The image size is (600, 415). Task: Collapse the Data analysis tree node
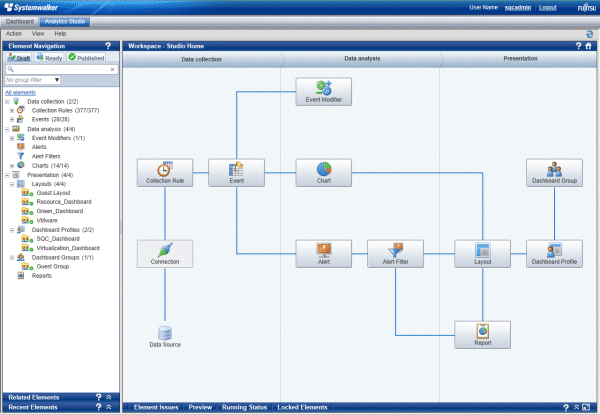tap(7, 129)
